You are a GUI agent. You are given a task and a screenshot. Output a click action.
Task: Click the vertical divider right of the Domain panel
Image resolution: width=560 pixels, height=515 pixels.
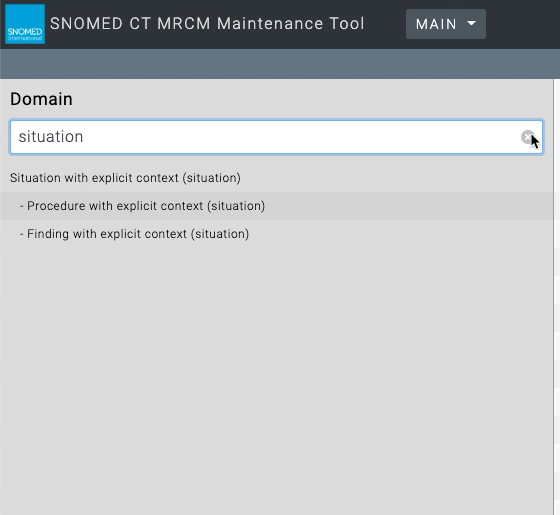554,296
